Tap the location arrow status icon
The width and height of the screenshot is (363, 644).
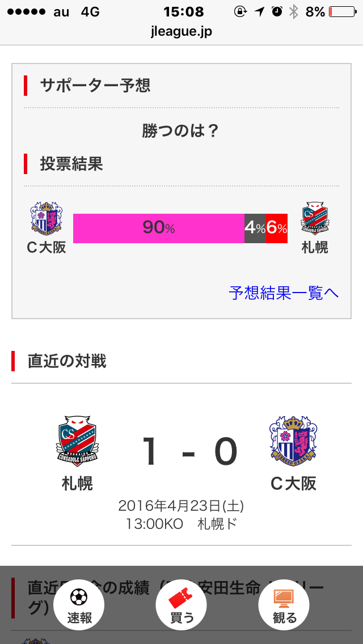259,11
